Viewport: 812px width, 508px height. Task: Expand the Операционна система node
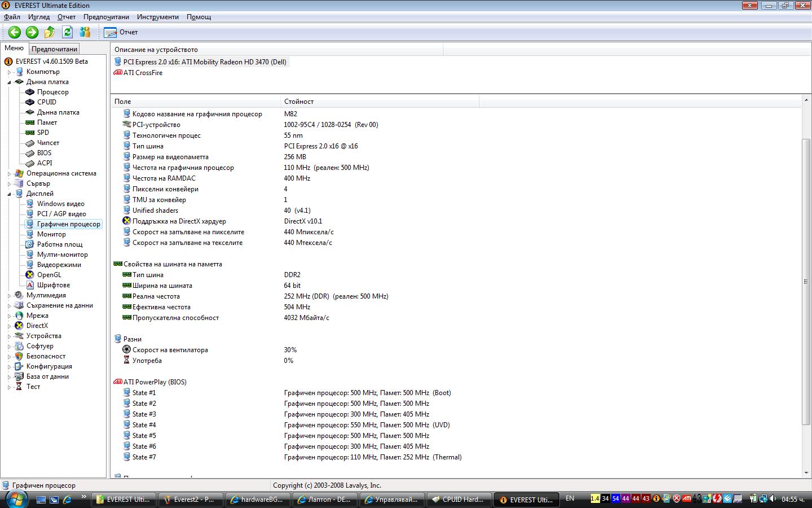pyautogui.click(x=10, y=174)
